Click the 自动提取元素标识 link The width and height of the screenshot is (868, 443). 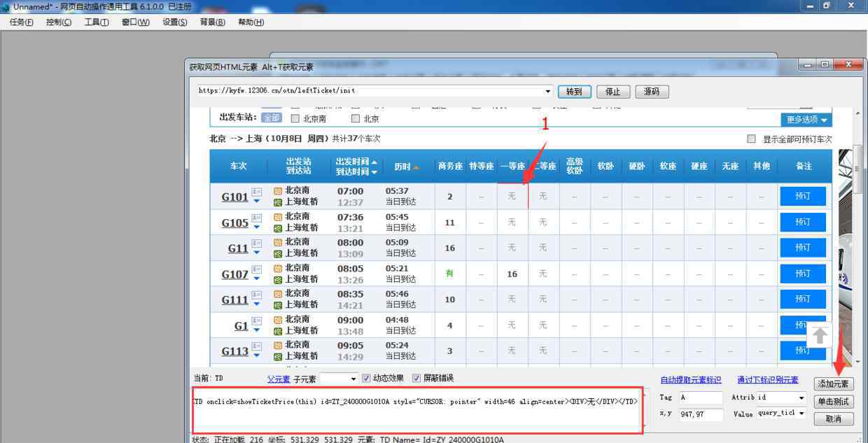click(691, 380)
